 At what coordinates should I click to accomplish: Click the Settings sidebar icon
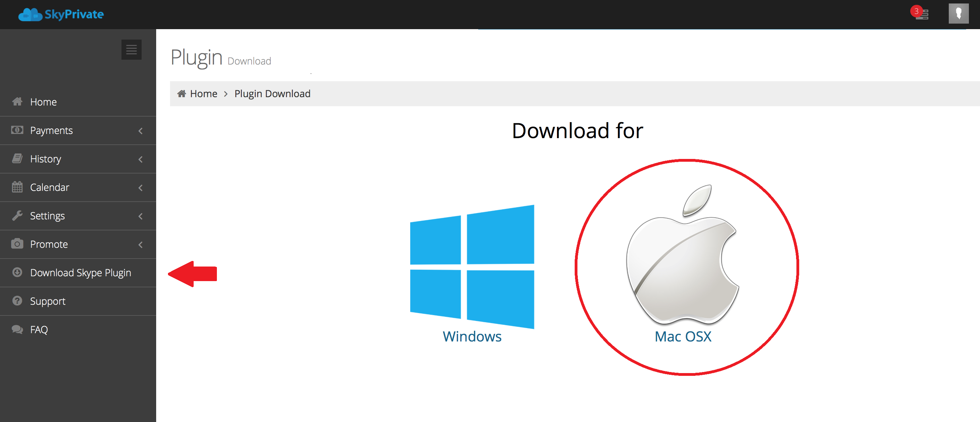tap(17, 216)
